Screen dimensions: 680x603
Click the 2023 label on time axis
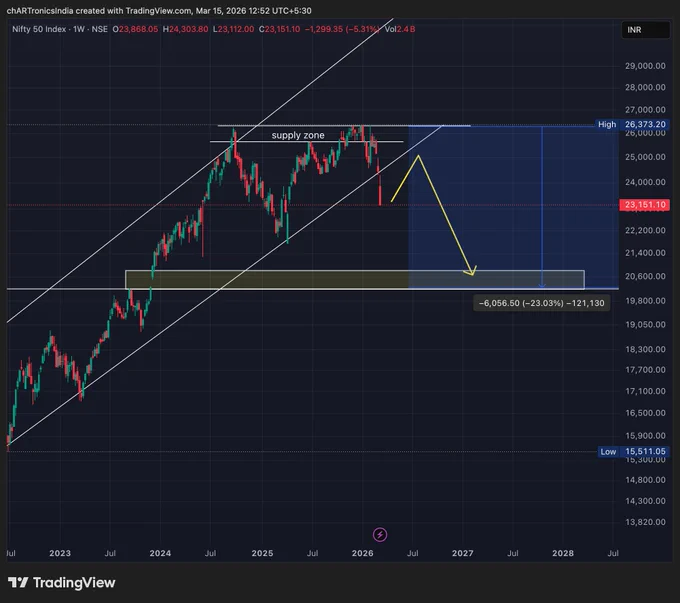[x=60, y=553]
